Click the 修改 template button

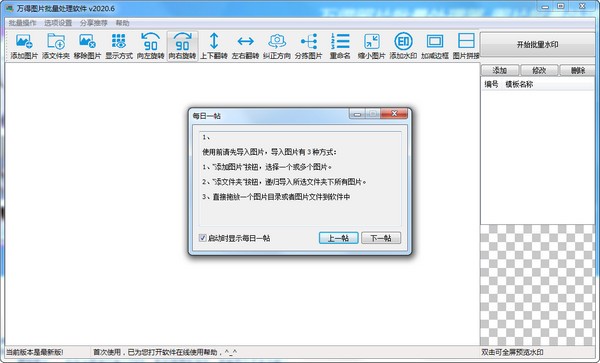(539, 70)
